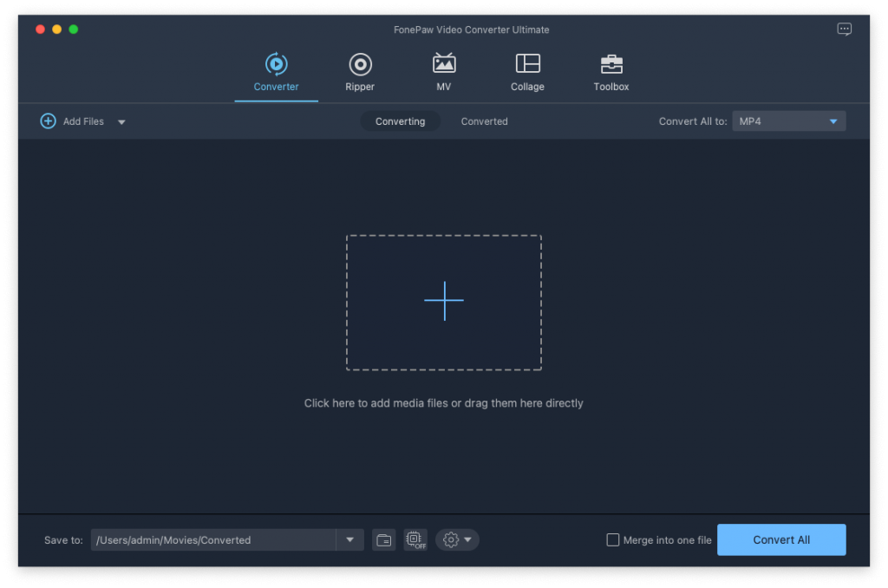
Task: Switch to the Collage tab
Action: tap(527, 73)
